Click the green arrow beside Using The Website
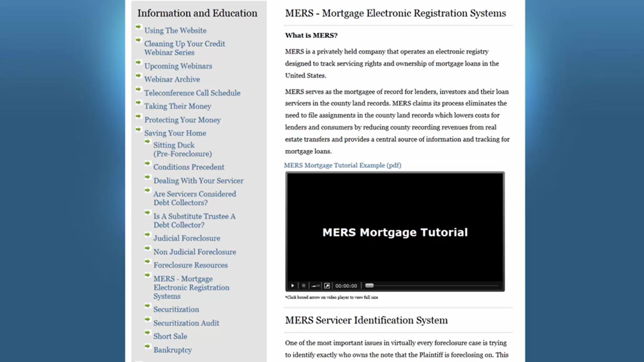Image resolution: width=644 pixels, height=362 pixels. [x=138, y=27]
